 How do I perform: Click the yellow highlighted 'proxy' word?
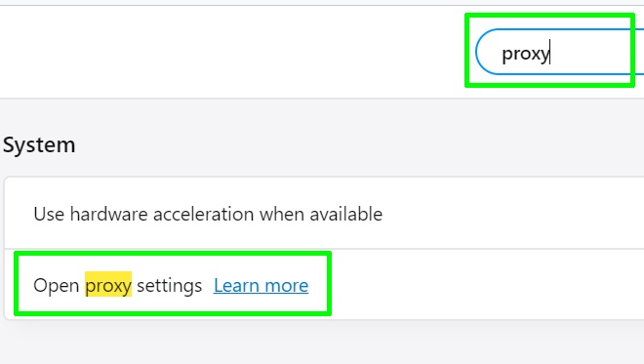coord(108,284)
